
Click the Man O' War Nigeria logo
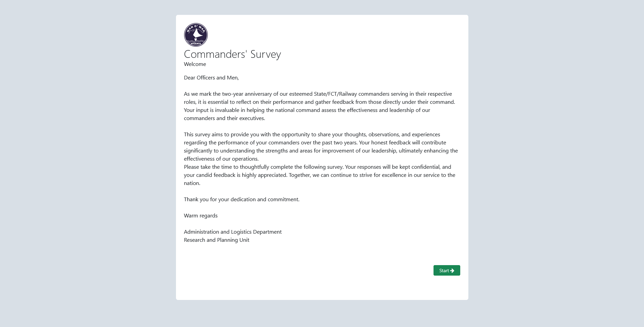coord(196,35)
